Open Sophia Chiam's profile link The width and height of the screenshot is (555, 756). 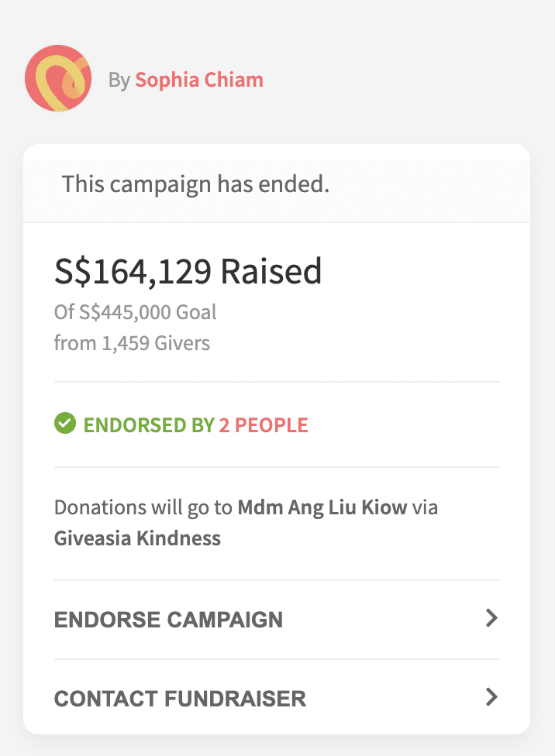coord(199,80)
